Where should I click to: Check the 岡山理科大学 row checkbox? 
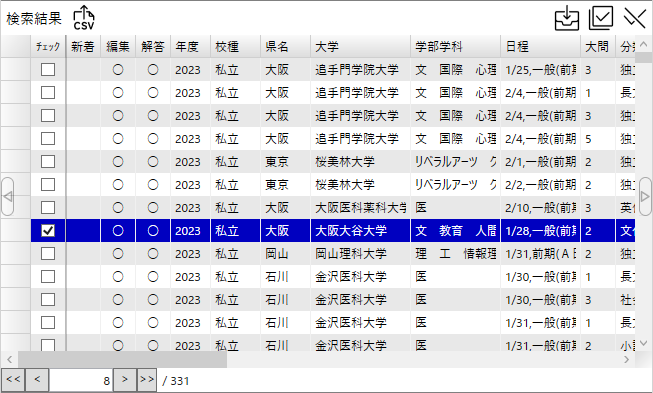pos(48,253)
